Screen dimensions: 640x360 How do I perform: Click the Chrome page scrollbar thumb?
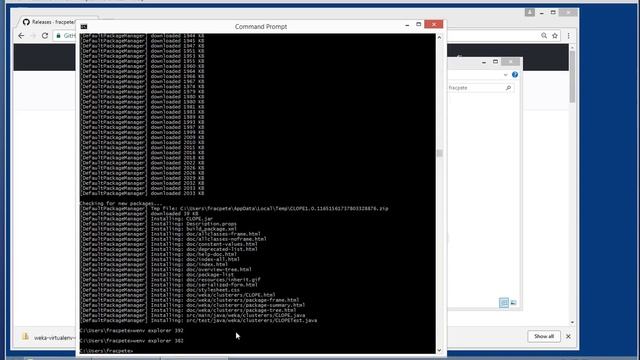[x=572, y=78]
